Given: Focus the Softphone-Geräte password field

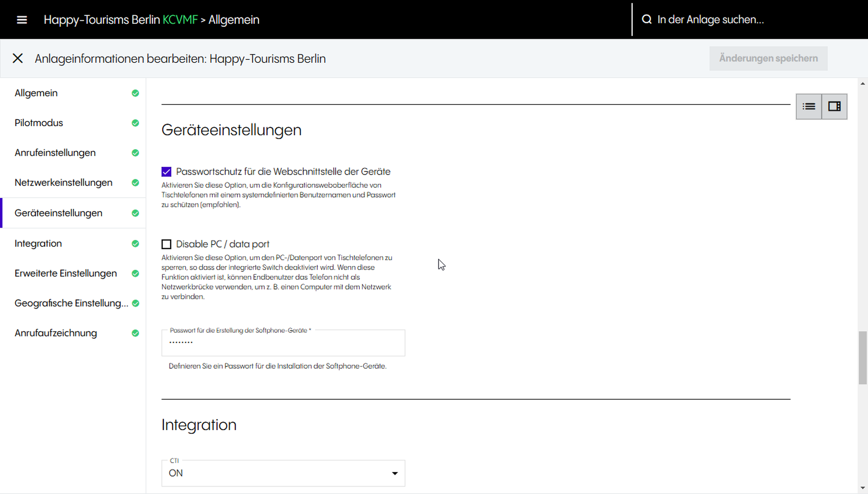Looking at the screenshot, I should pos(283,343).
